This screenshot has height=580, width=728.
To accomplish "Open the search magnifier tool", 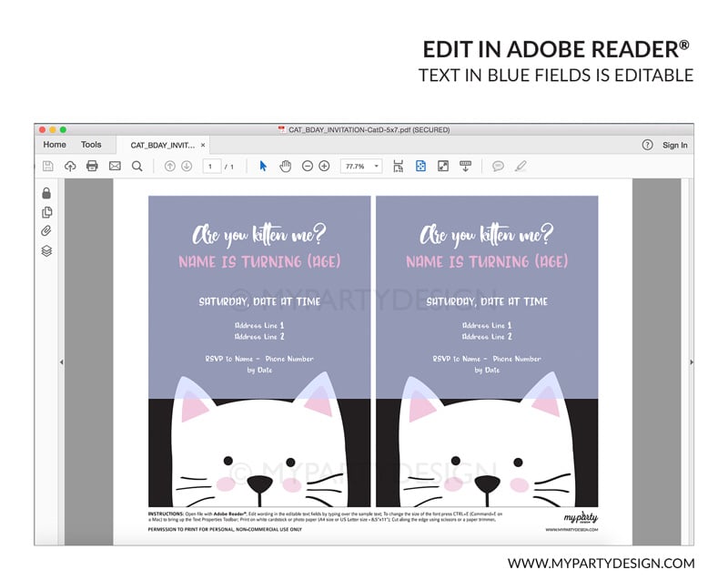I will [136, 166].
